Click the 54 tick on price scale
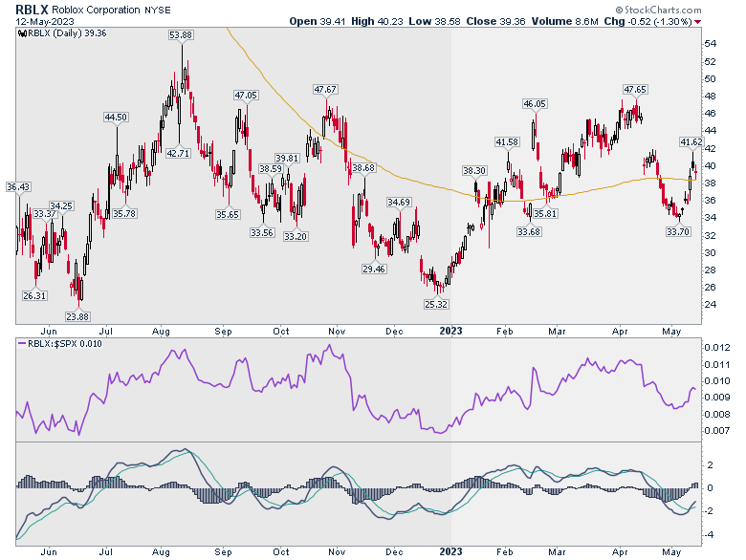The image size is (746, 560). tap(711, 44)
